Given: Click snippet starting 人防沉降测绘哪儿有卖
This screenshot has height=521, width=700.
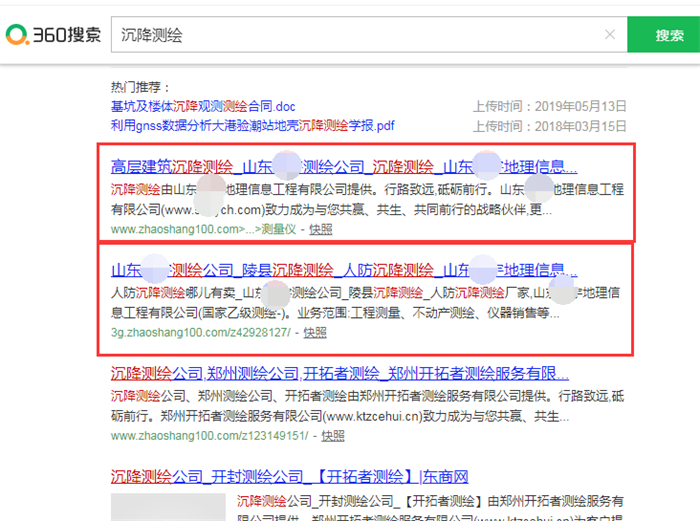Looking at the screenshot, I should [365, 303].
